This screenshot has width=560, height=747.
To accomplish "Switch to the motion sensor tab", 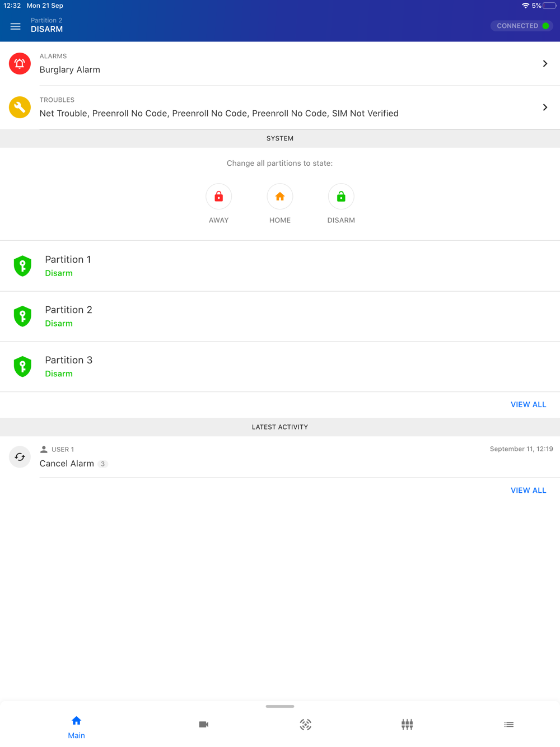I will pyautogui.click(x=305, y=725).
